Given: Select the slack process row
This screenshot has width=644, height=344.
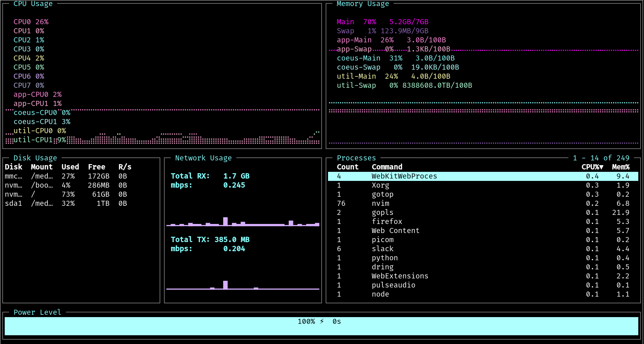Looking at the screenshot, I should pos(483,249).
